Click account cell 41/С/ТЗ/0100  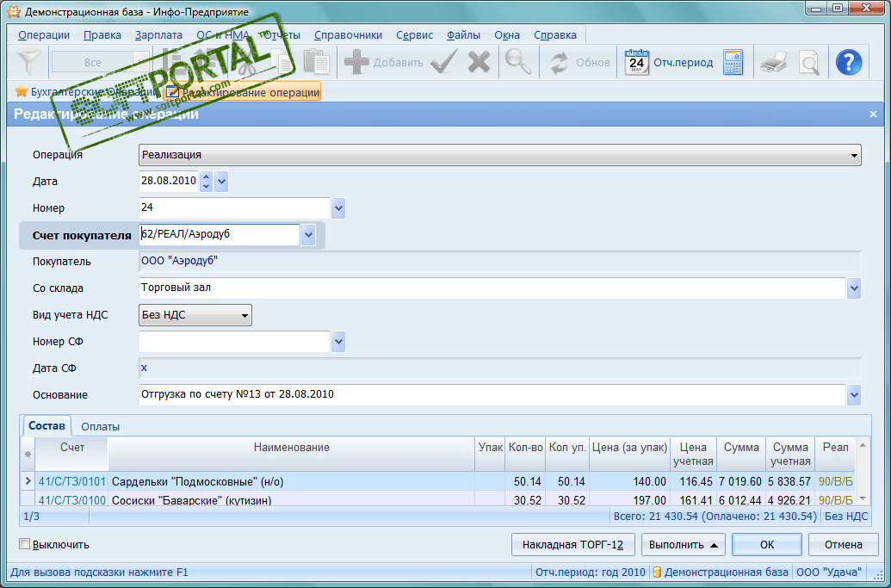tap(72, 499)
